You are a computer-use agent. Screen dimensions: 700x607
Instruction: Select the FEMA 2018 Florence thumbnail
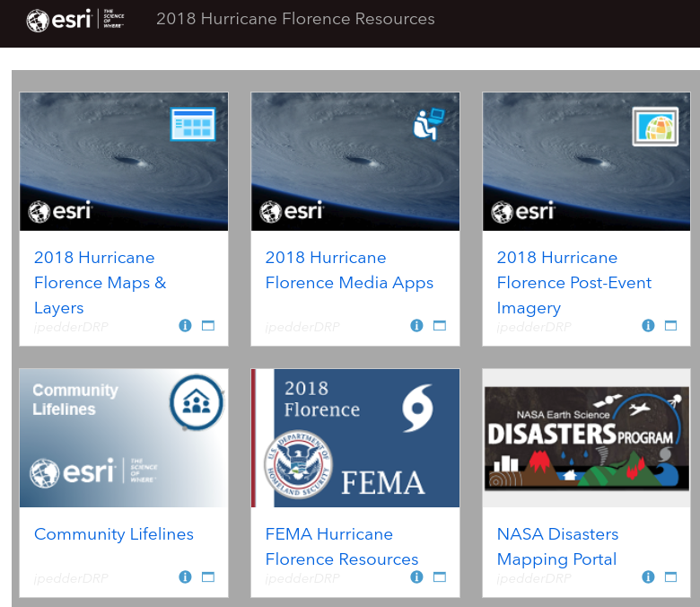(355, 438)
